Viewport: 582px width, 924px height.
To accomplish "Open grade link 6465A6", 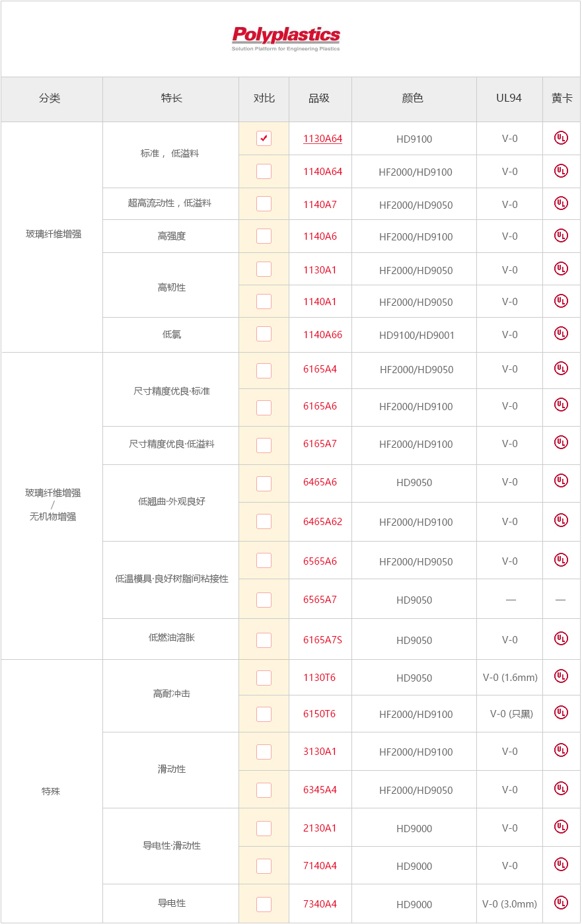I will coord(320,482).
